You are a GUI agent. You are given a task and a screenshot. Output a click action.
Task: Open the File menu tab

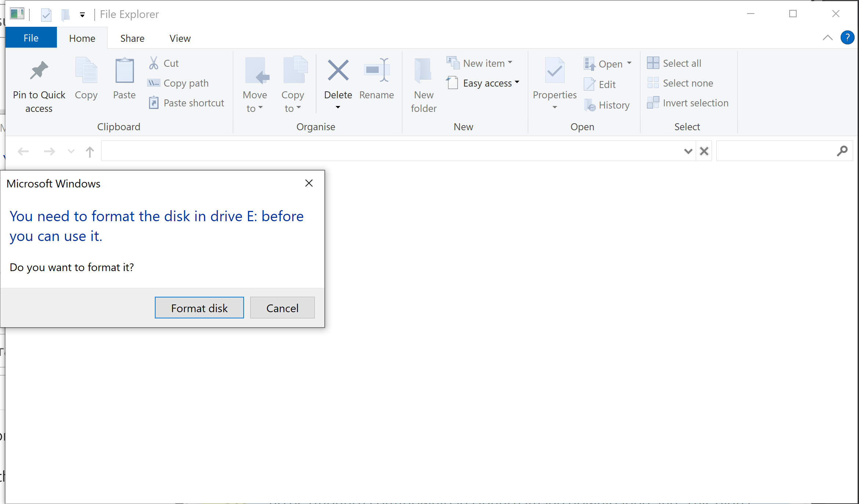tap(31, 38)
